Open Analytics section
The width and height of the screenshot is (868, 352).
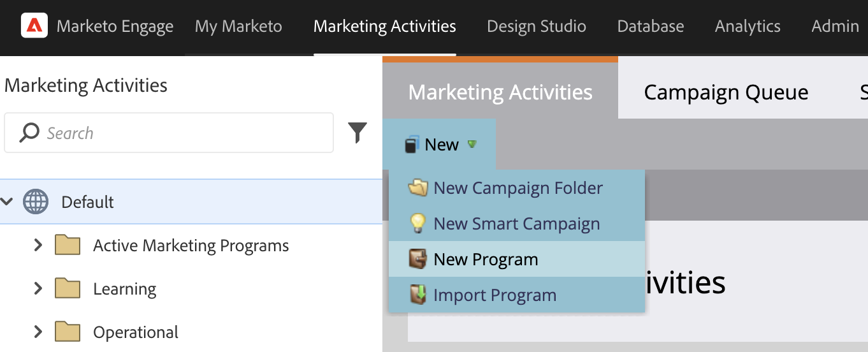pos(748,26)
